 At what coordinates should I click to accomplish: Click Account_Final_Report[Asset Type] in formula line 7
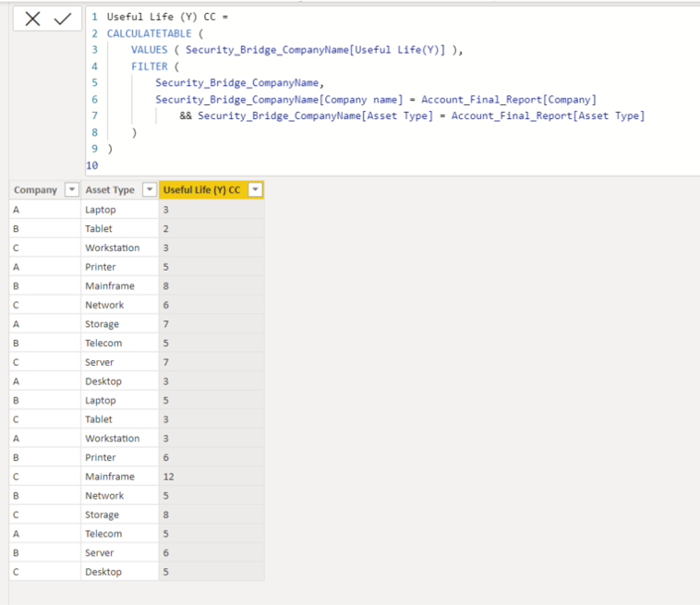(x=548, y=116)
